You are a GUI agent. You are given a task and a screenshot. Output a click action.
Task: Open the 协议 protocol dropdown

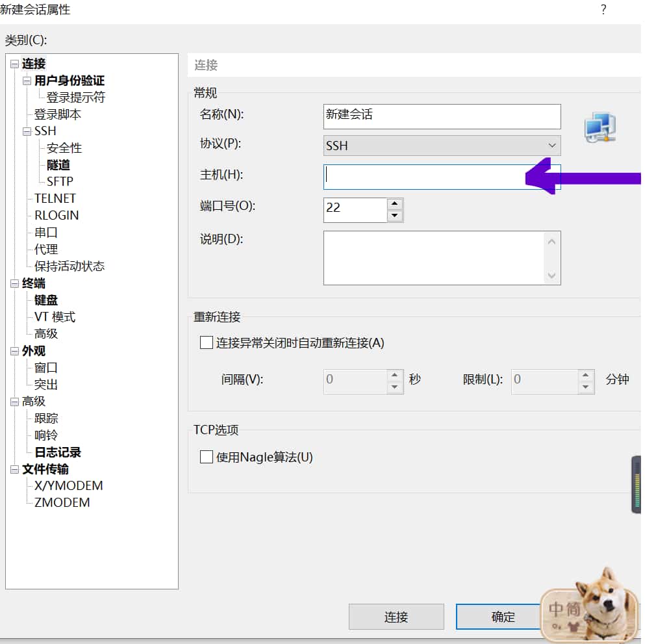pyautogui.click(x=551, y=145)
